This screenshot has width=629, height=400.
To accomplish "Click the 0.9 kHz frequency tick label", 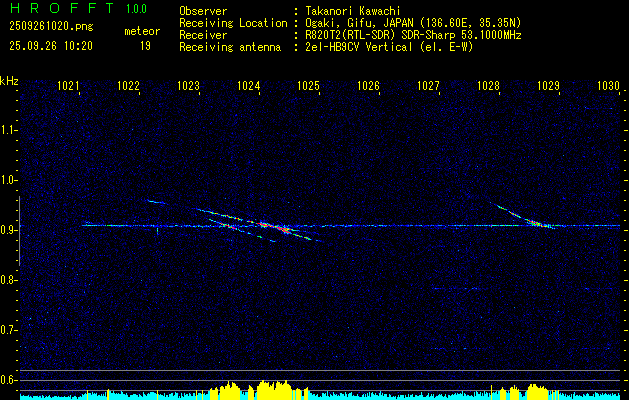I will pos(8,230).
